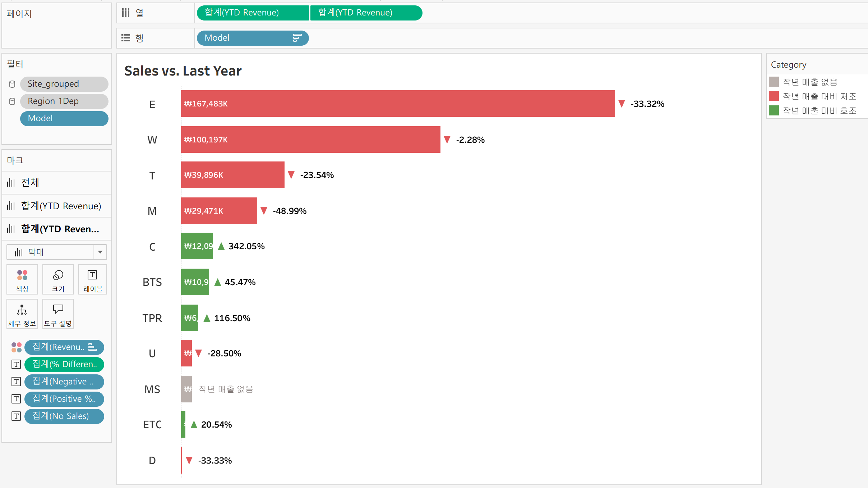Click the gray 작년 매출 없음 legend swatch
The width and height of the screenshot is (868, 488).
pos(774,82)
